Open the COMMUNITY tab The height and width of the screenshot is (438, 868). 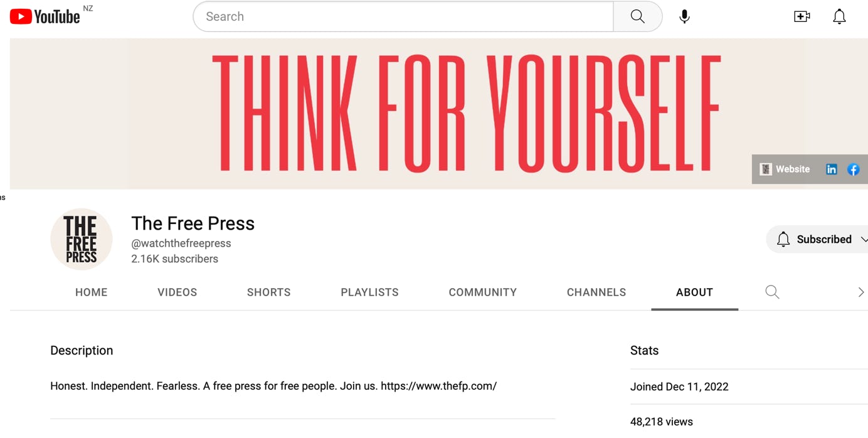click(x=482, y=292)
